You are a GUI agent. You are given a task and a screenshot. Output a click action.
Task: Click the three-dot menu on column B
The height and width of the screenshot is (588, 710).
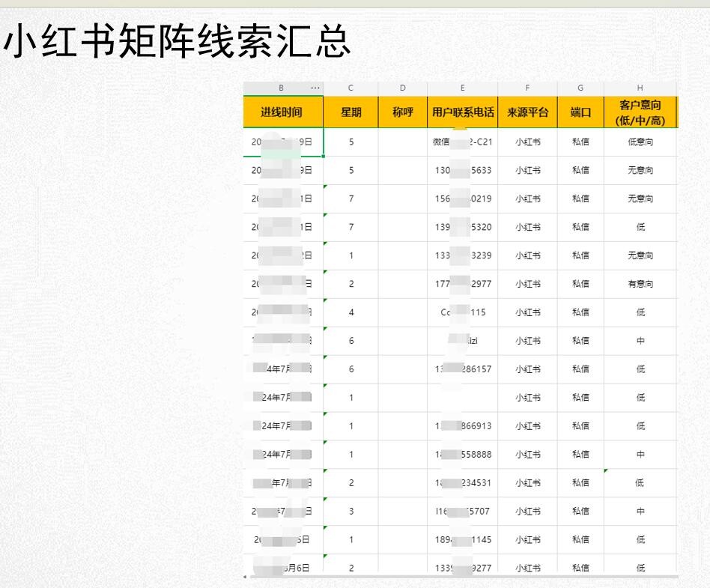click(x=315, y=88)
